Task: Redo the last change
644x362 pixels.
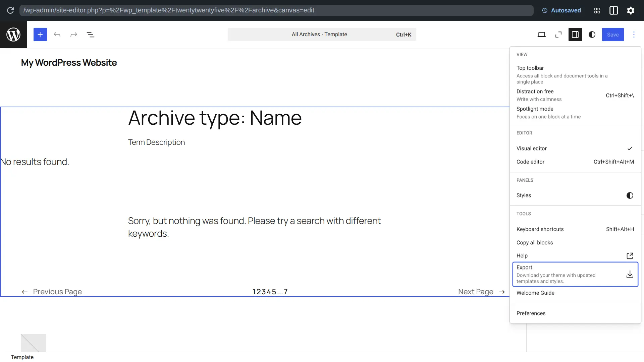Action: tap(74, 35)
